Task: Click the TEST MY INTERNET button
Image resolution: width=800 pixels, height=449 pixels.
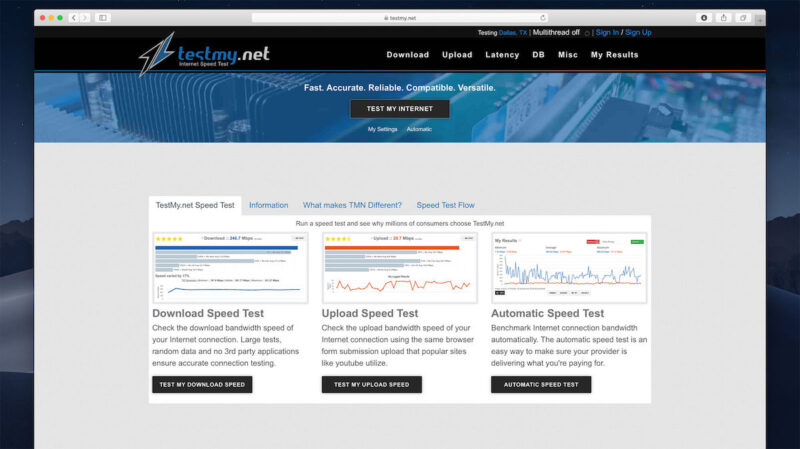Action: click(x=399, y=109)
